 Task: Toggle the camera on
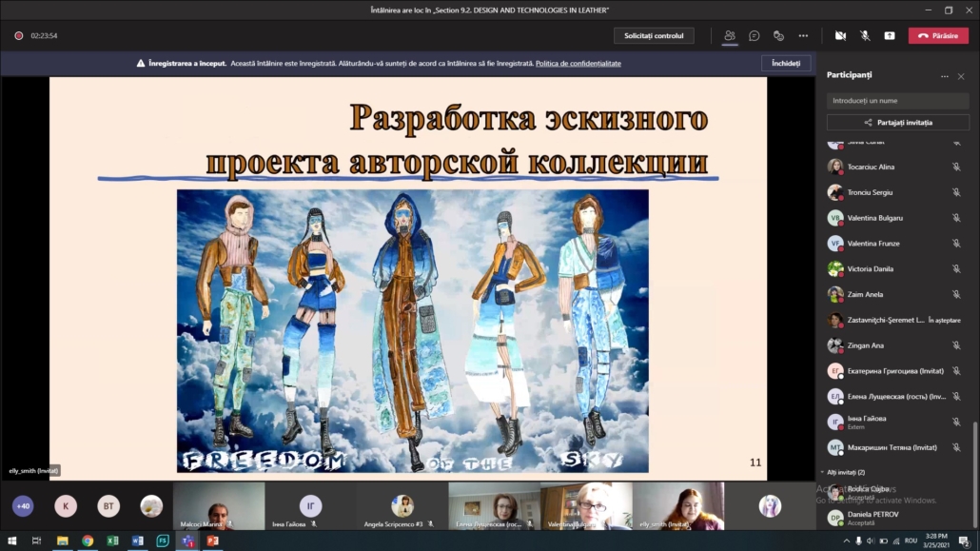tap(841, 35)
